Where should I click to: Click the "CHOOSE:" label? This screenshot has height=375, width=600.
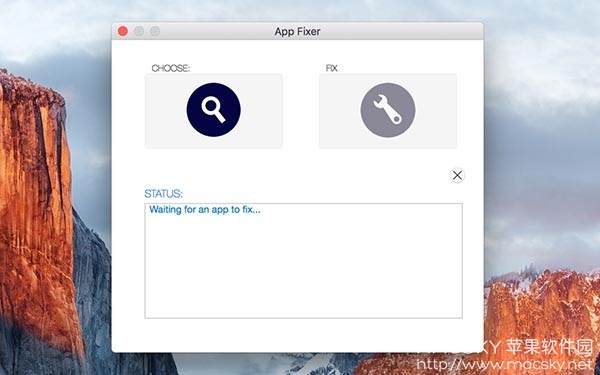(x=171, y=68)
